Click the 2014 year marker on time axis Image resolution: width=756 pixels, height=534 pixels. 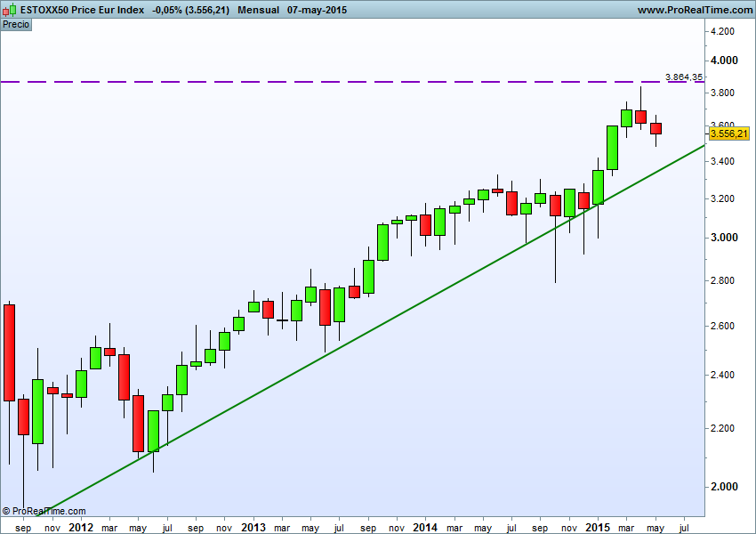pyautogui.click(x=425, y=527)
